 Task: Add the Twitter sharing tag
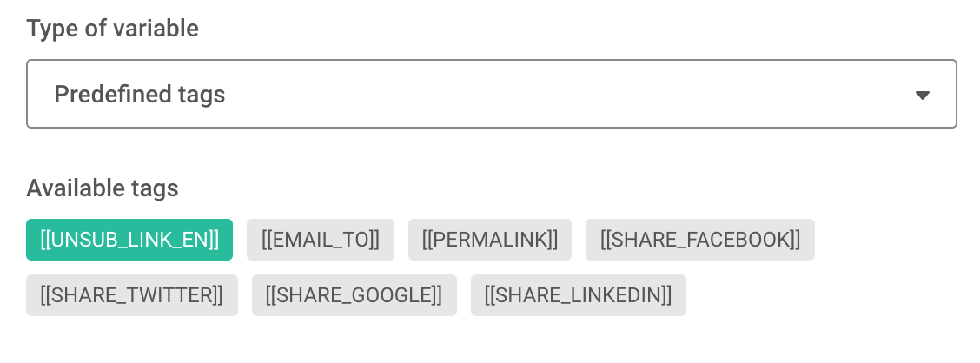(x=132, y=295)
